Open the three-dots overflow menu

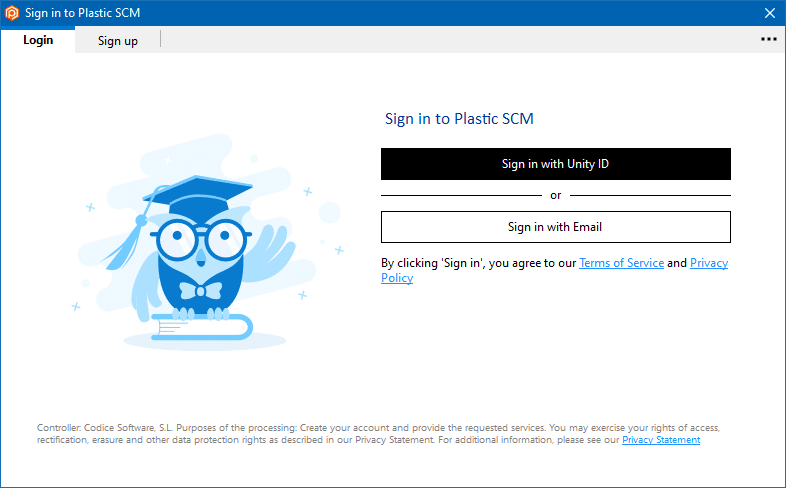point(768,39)
